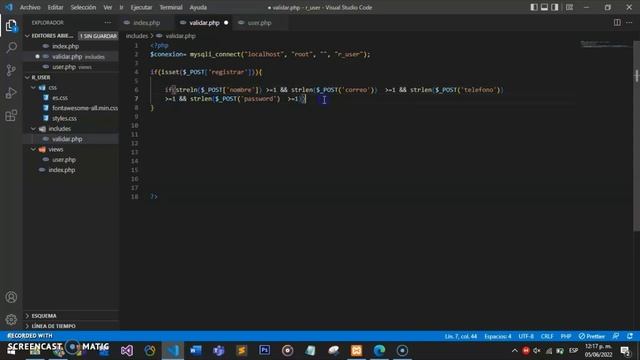Open the notifications bell in status bar
640x360 pixels.
point(630,336)
